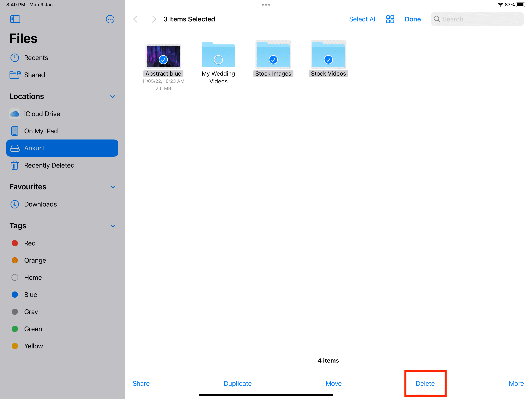Click the My Wedding Videos folder name
This screenshot has width=532, height=399.
pyautogui.click(x=218, y=78)
